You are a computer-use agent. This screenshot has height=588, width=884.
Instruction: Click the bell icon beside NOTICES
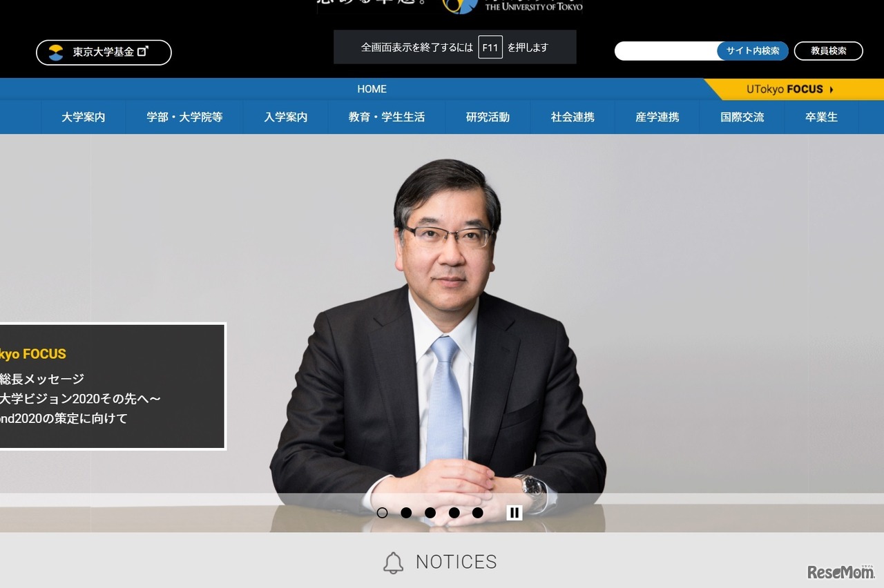(x=394, y=563)
